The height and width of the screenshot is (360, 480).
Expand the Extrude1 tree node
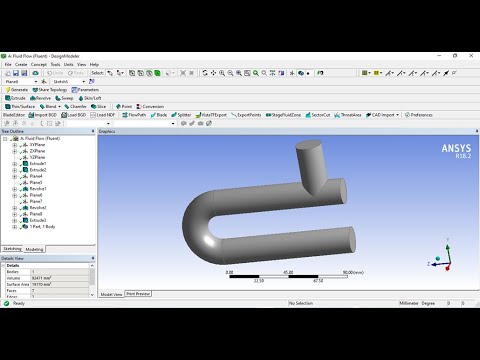click(14, 164)
